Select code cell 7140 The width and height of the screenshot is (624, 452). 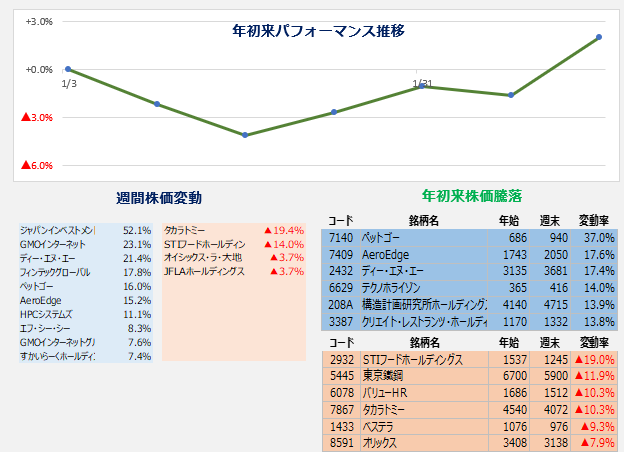pos(341,238)
